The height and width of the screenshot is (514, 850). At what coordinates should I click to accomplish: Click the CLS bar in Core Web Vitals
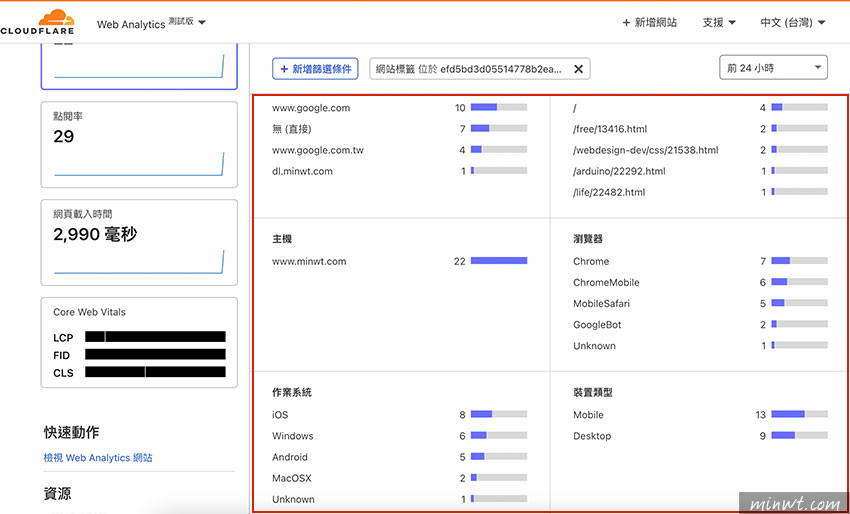pos(155,372)
